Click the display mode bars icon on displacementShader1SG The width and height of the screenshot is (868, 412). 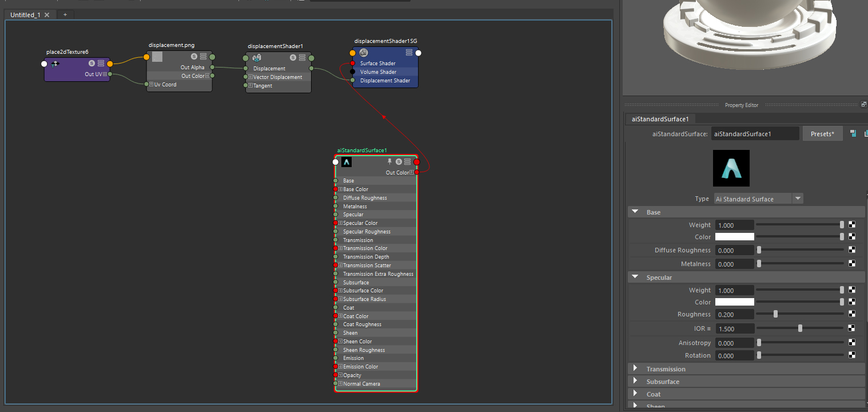coord(408,52)
